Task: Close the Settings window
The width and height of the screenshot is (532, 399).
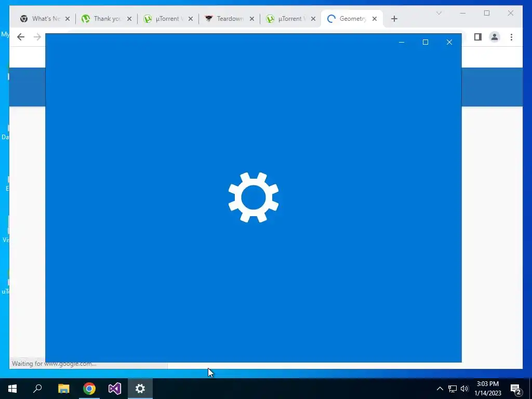Action: tap(449, 42)
